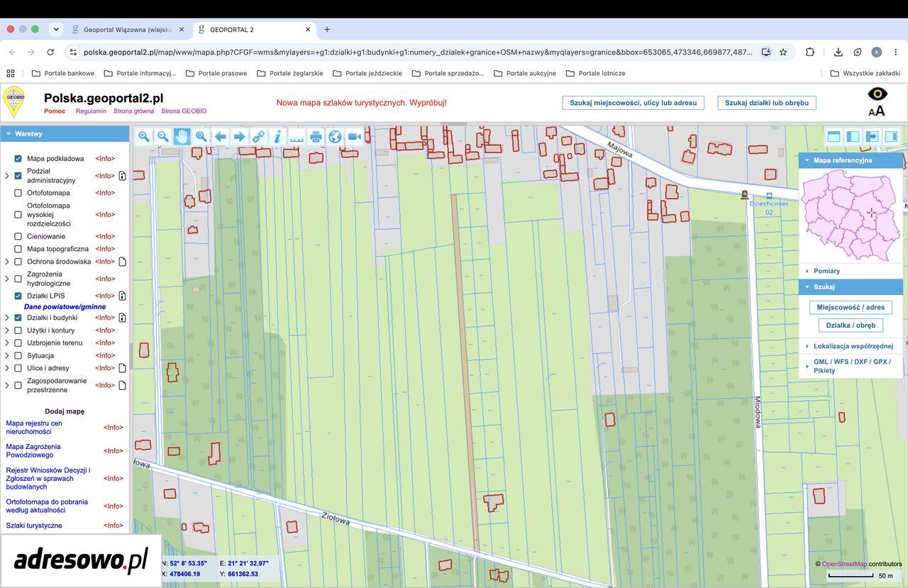This screenshot has height=588, width=908.
Task: Collapse the Warstwy panel header
Action: pos(65,133)
